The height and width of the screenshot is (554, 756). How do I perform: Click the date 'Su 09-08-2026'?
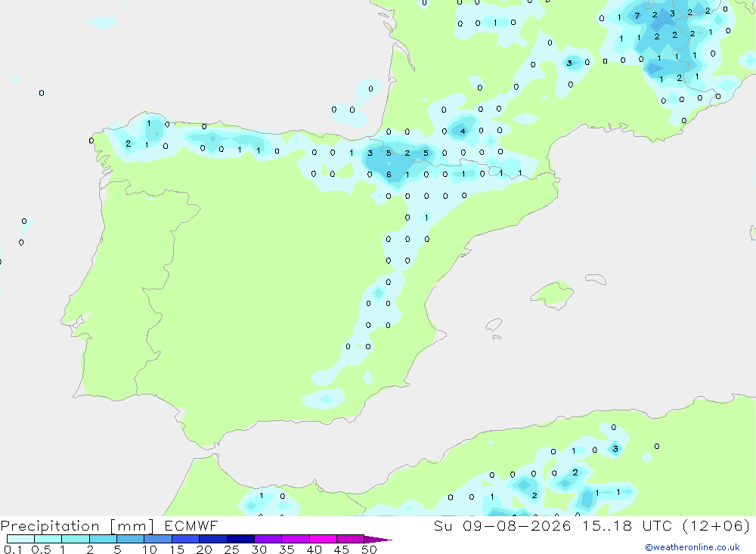[503, 525]
